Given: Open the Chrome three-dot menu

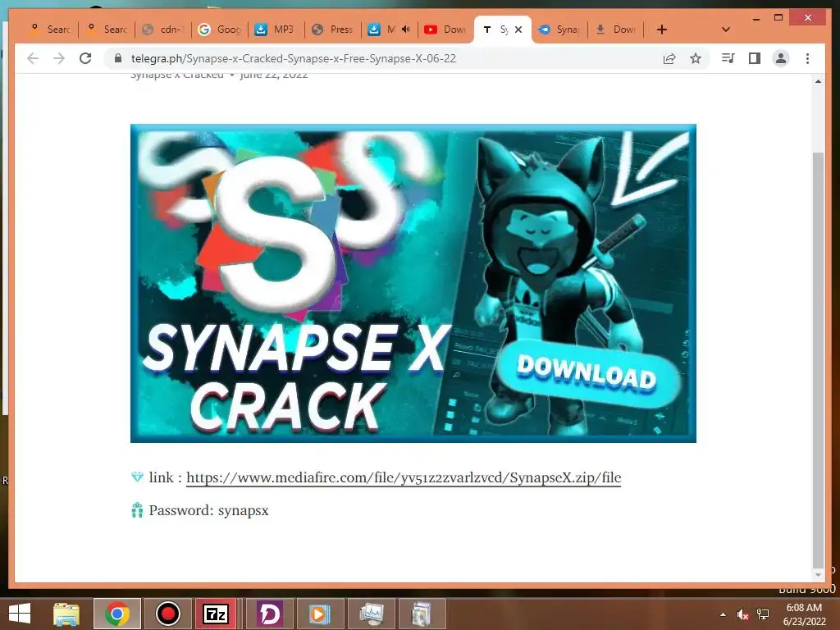Looking at the screenshot, I should [x=807, y=58].
